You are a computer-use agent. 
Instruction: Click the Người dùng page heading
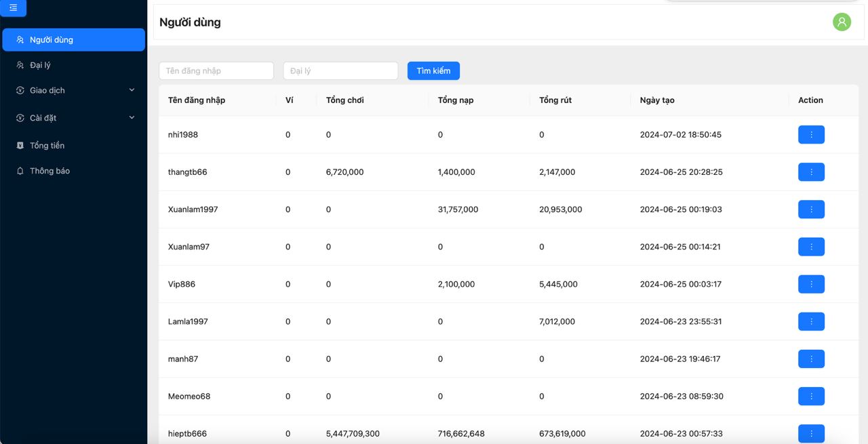tap(190, 22)
